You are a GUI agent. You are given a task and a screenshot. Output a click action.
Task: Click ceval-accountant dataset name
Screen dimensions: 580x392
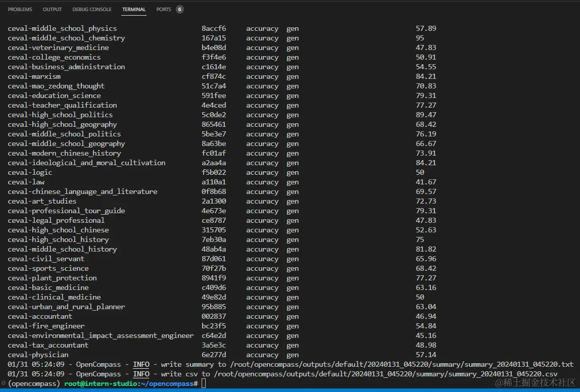point(40,317)
